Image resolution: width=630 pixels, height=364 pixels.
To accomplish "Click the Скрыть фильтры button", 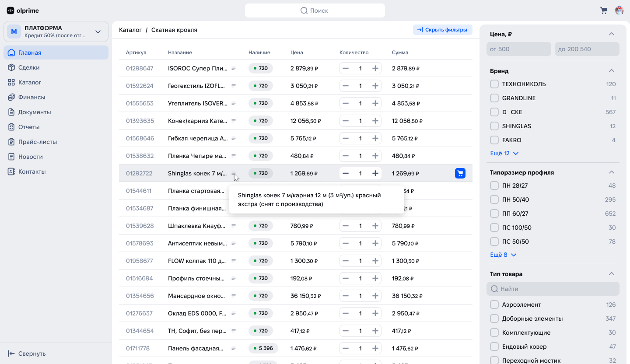I will 442,30.
